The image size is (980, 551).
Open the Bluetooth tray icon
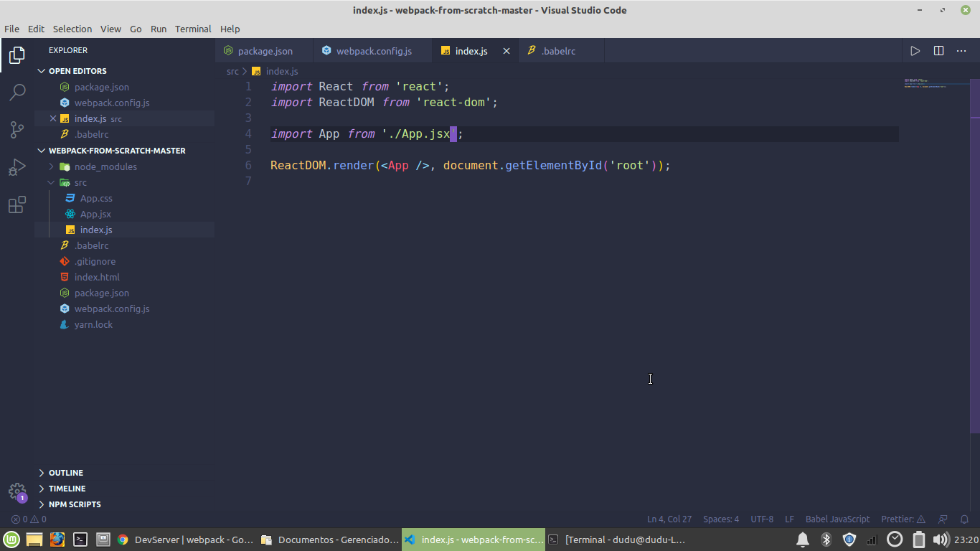coord(826,540)
